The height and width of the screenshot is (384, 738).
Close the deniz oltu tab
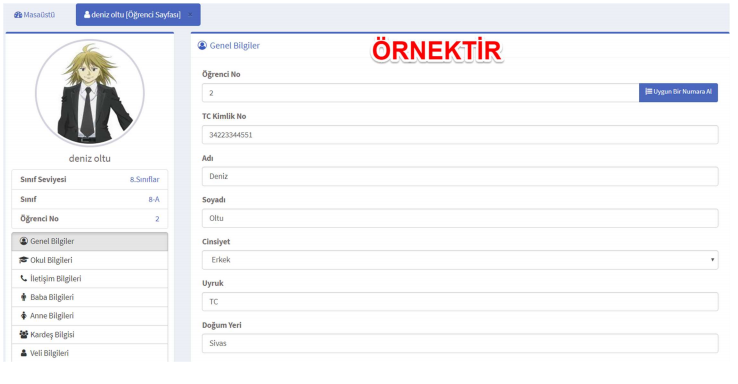190,15
